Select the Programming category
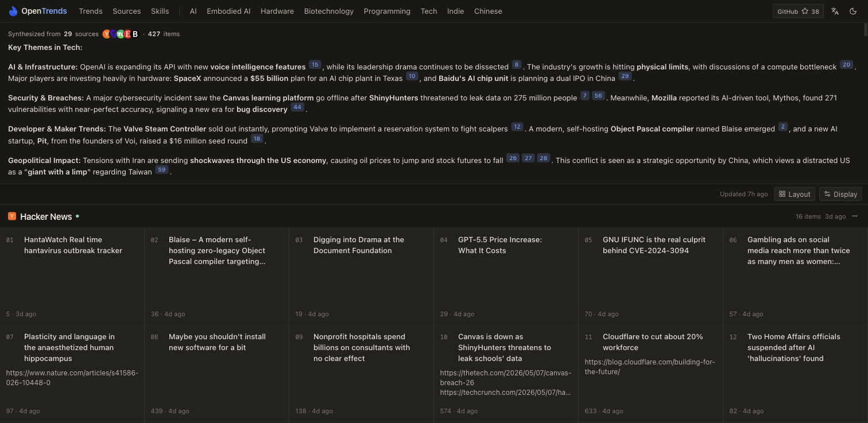The width and height of the screenshot is (868, 423). coord(387,11)
